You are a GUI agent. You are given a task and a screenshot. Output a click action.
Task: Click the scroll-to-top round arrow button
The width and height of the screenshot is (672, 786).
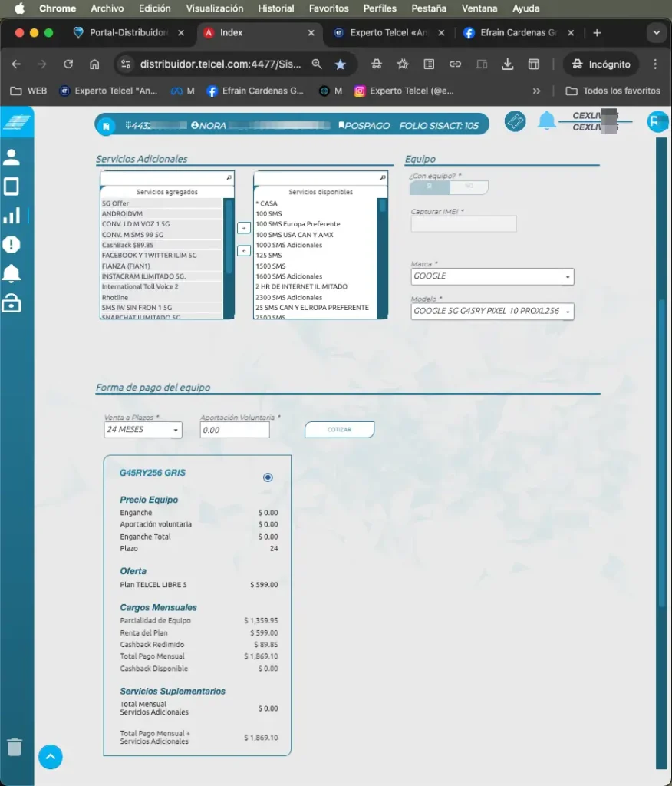click(x=51, y=756)
